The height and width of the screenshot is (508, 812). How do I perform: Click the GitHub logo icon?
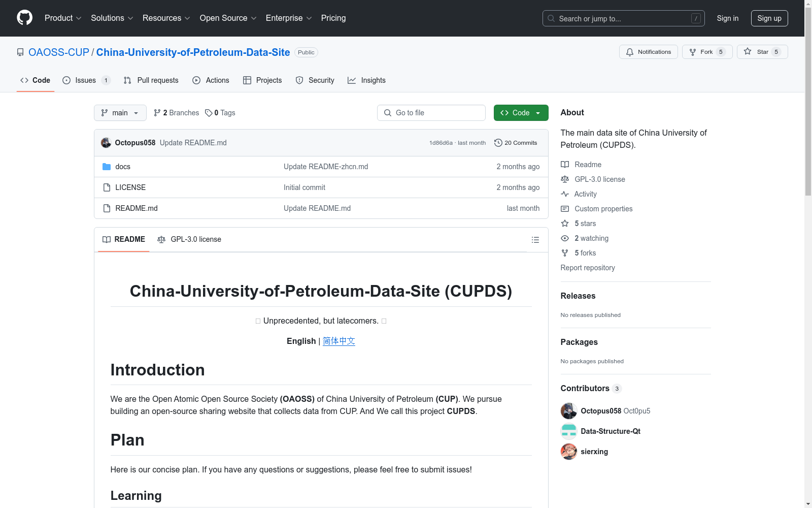24,18
